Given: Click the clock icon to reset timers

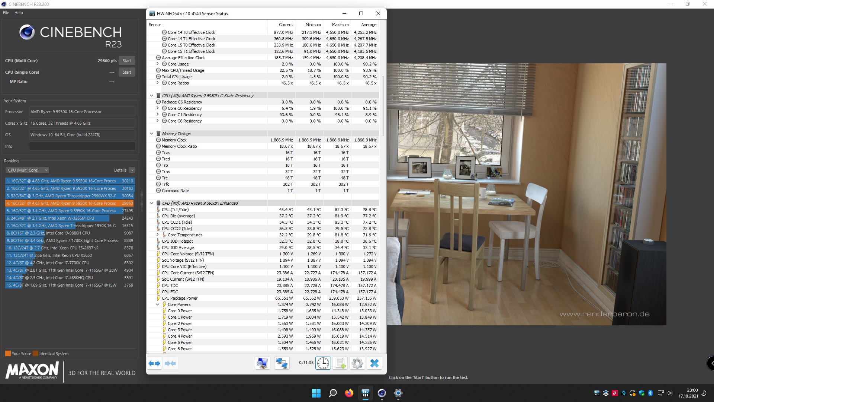Looking at the screenshot, I should point(323,363).
